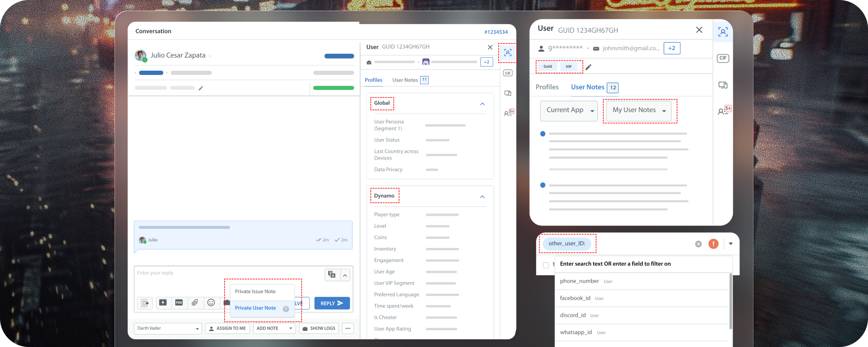Switch to Profiles tab in right user panel

click(547, 87)
